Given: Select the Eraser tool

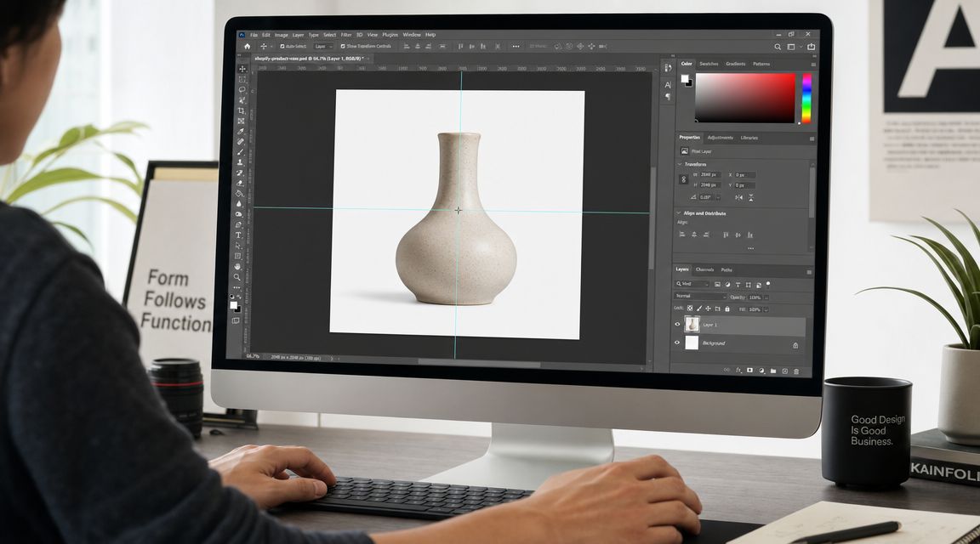Looking at the screenshot, I should [239, 183].
